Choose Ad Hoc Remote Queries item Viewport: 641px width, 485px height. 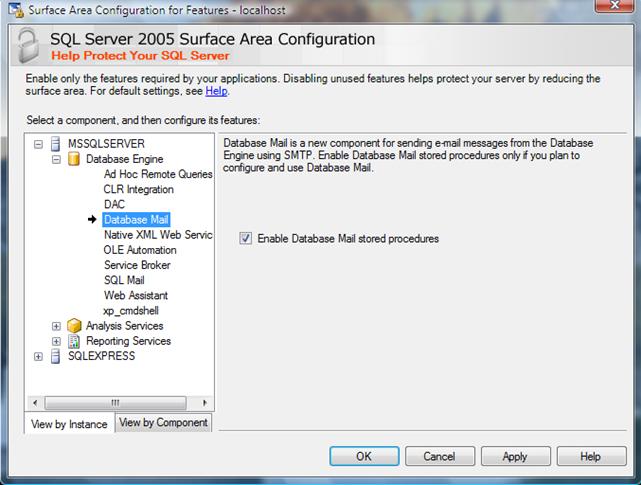157,174
